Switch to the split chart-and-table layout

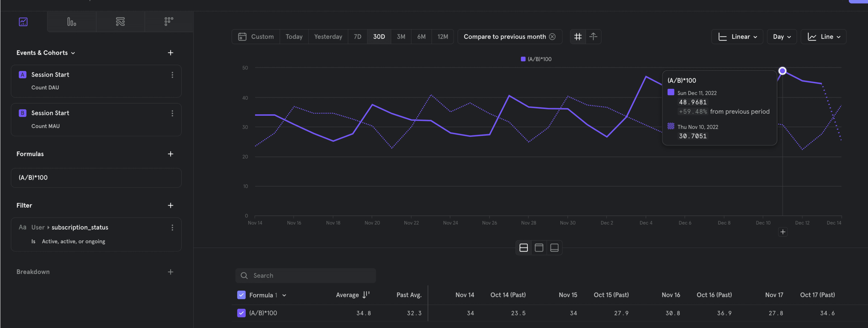523,248
